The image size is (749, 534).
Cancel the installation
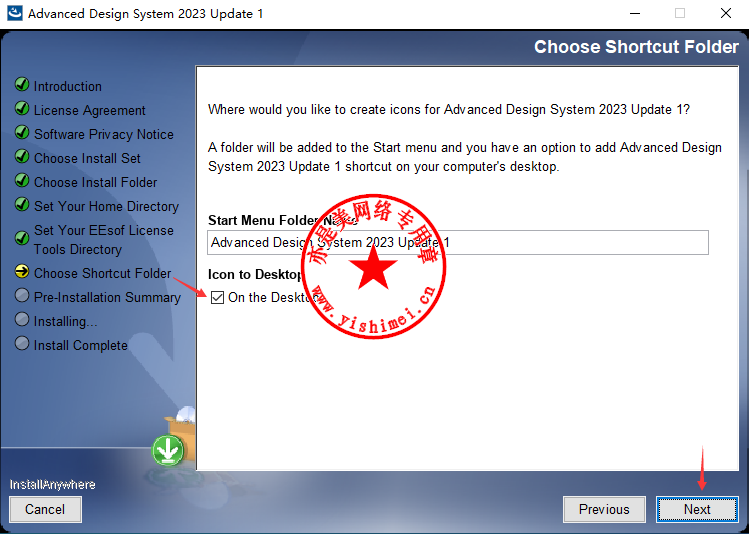(x=45, y=509)
